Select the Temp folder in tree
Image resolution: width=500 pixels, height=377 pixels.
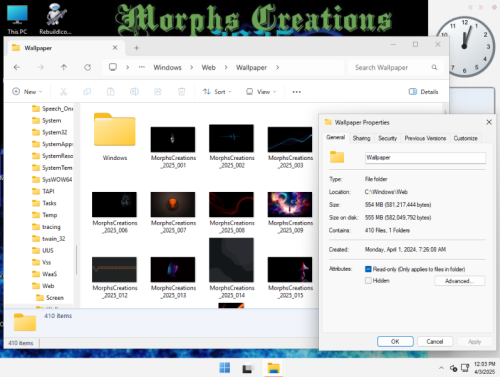point(49,215)
